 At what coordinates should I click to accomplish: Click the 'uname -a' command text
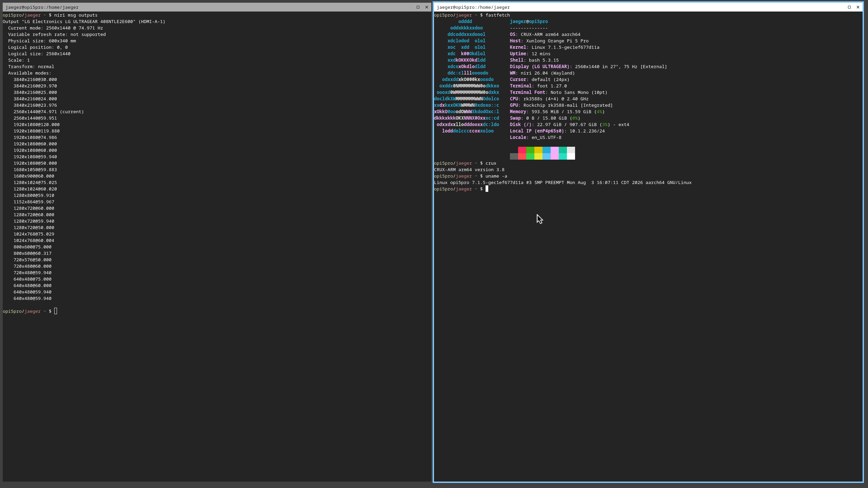click(x=496, y=176)
